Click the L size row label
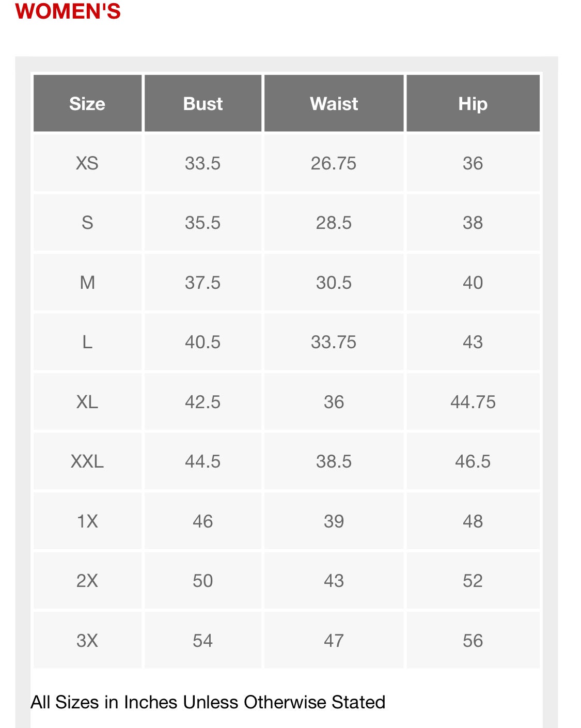 coord(87,342)
